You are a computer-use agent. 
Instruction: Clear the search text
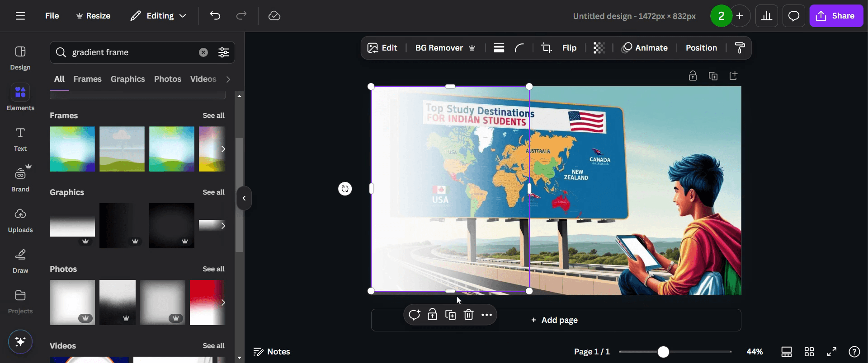click(x=203, y=52)
